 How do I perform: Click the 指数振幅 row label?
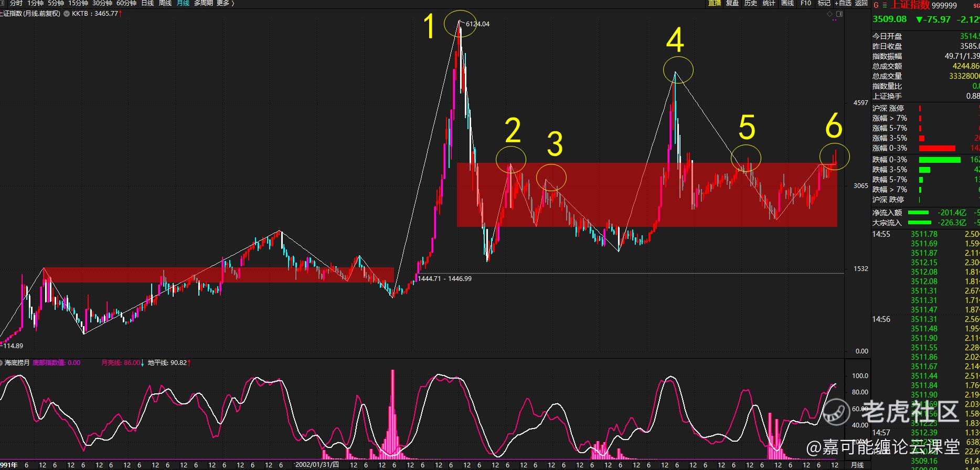click(887, 56)
